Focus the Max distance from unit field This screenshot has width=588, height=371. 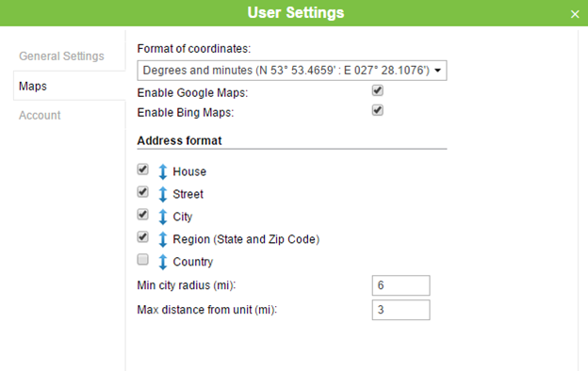tap(400, 310)
